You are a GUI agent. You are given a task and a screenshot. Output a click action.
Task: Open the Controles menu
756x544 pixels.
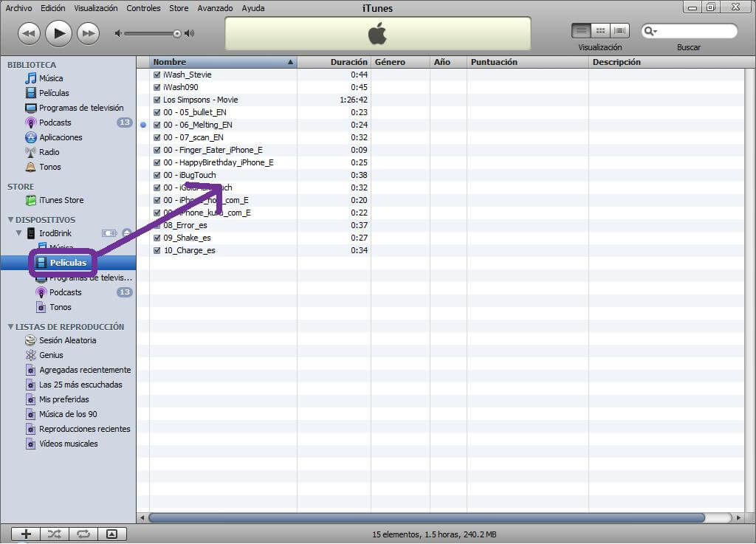tap(144, 8)
